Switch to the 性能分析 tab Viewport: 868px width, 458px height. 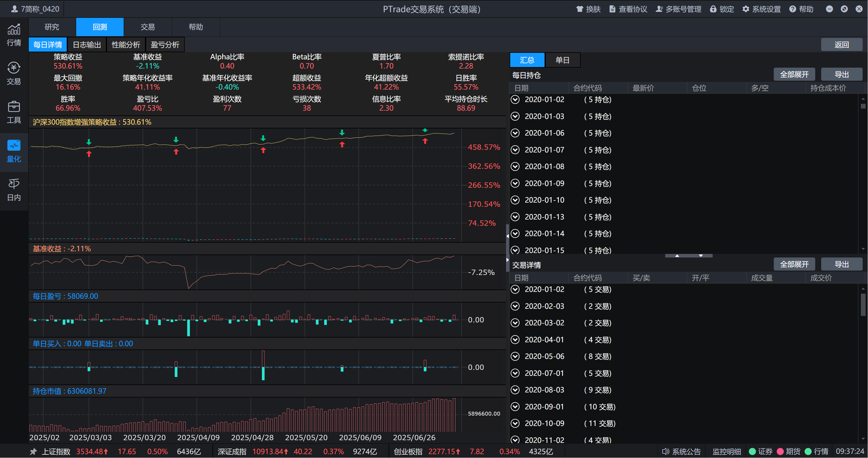[x=126, y=44]
